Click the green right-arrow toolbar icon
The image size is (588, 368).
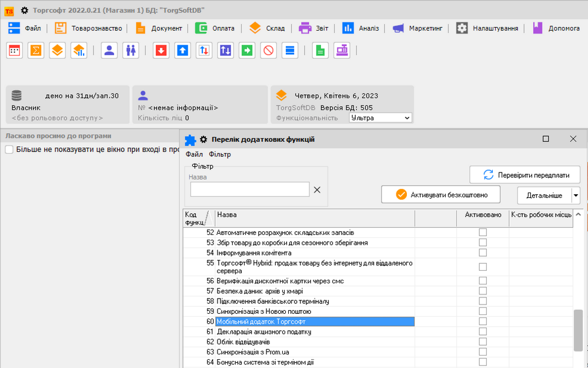247,51
